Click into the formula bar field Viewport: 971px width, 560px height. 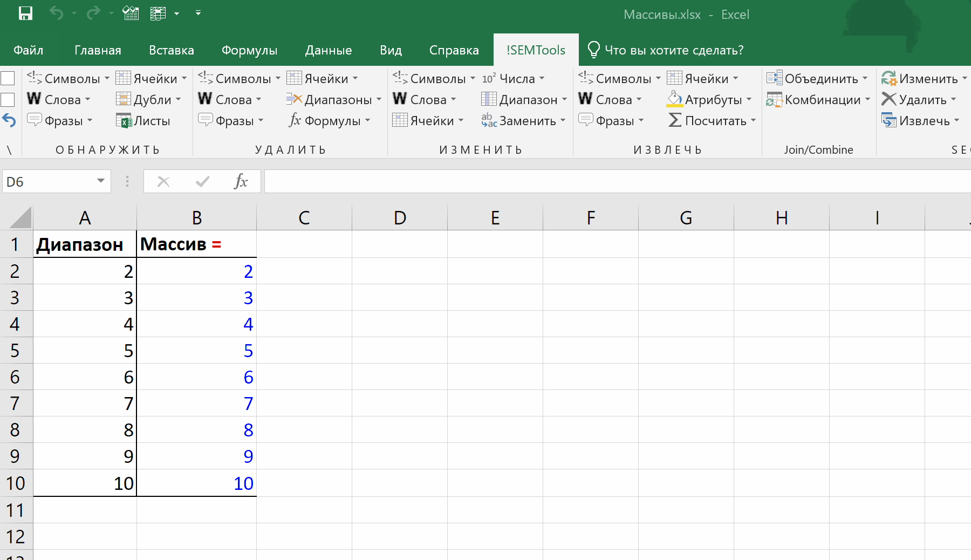pos(618,182)
